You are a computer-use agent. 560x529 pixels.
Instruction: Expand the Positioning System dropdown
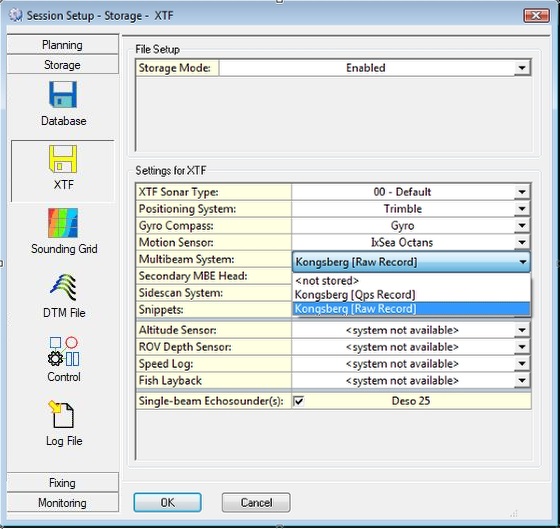point(522,209)
